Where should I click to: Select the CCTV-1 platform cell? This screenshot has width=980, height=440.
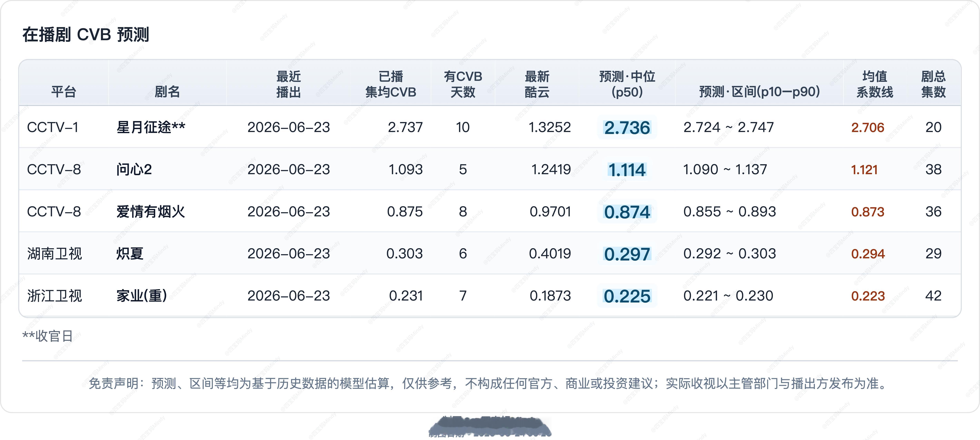click(53, 127)
